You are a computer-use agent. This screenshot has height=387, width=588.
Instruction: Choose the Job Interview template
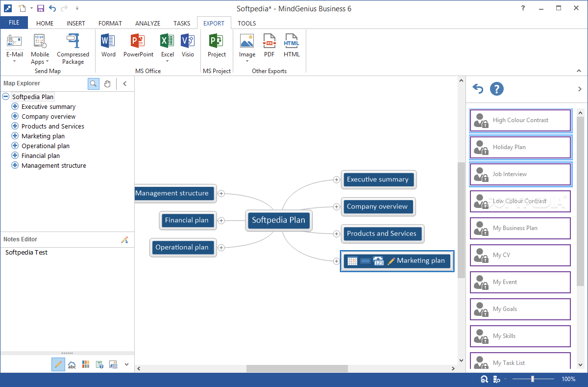(x=520, y=174)
